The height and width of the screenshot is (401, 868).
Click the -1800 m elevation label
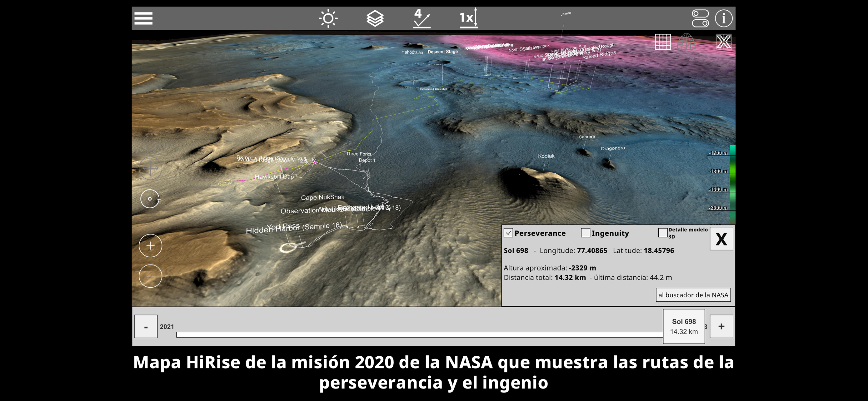[x=717, y=171]
